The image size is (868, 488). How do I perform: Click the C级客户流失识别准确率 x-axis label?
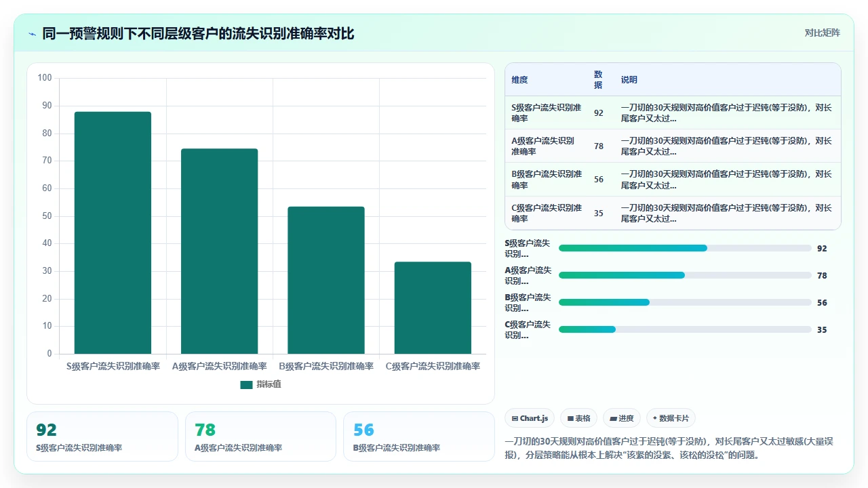(x=433, y=366)
